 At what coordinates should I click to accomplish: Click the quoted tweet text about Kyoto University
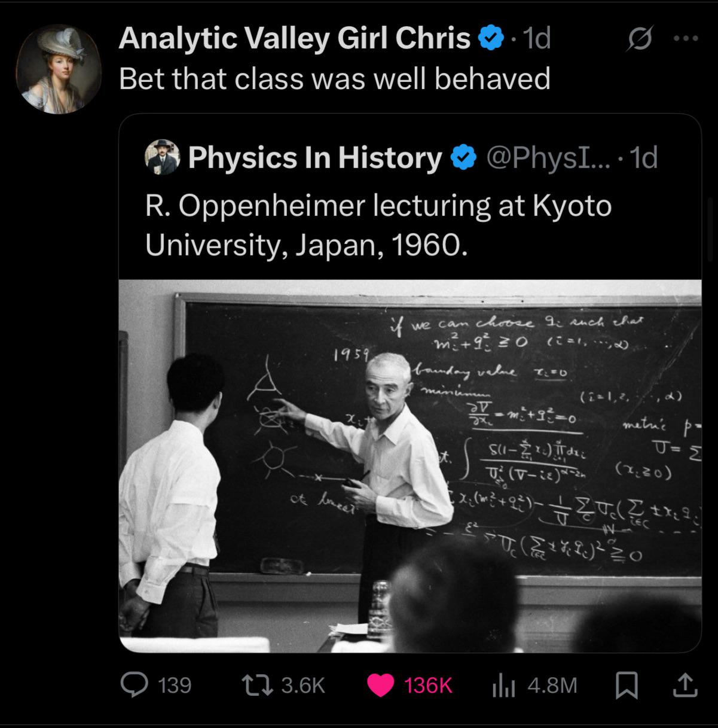[x=378, y=225]
